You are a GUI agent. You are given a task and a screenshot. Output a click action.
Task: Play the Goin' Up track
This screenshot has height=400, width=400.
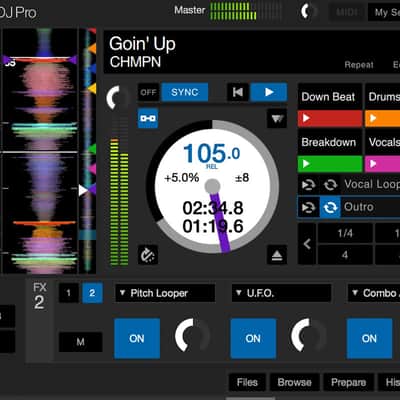pos(269,92)
